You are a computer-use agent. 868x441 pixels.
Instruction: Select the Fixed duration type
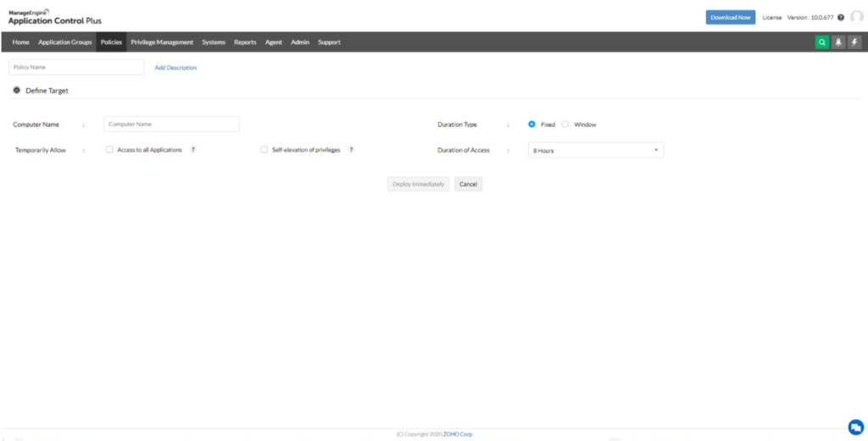click(532, 125)
